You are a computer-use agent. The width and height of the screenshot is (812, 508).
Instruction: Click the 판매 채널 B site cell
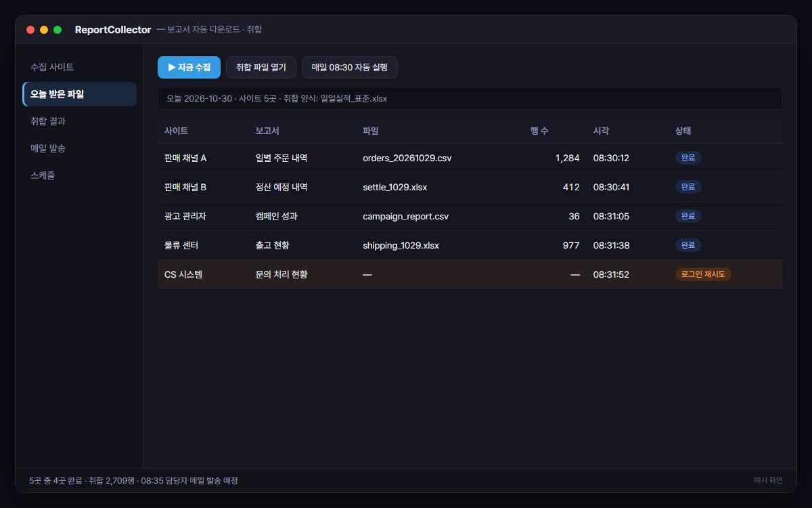click(x=185, y=187)
